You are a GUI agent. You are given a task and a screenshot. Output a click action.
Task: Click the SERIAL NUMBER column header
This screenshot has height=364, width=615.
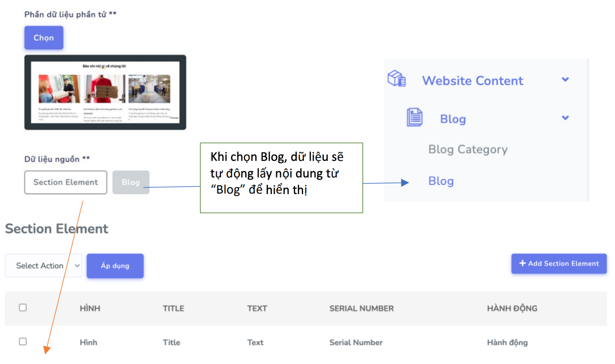[x=361, y=308]
